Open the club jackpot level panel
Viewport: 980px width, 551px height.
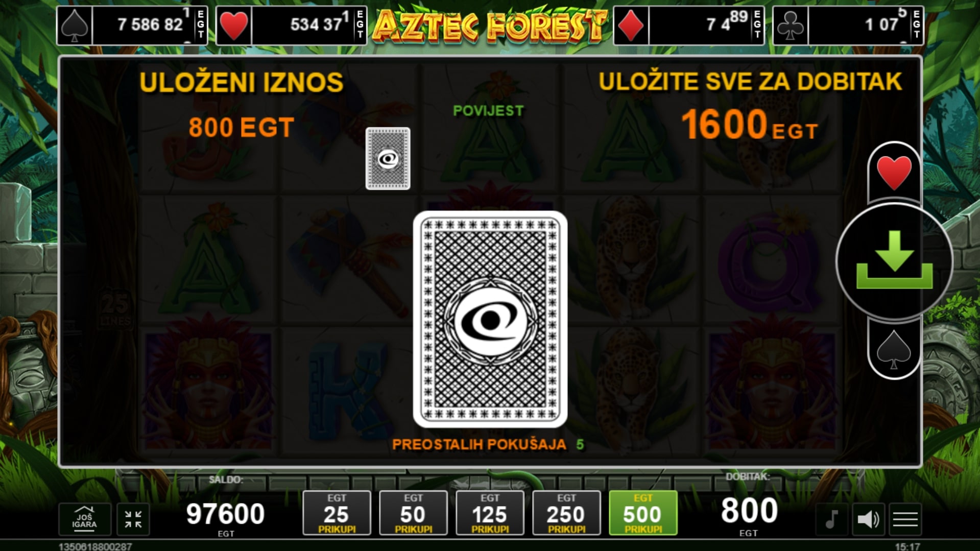click(x=848, y=26)
